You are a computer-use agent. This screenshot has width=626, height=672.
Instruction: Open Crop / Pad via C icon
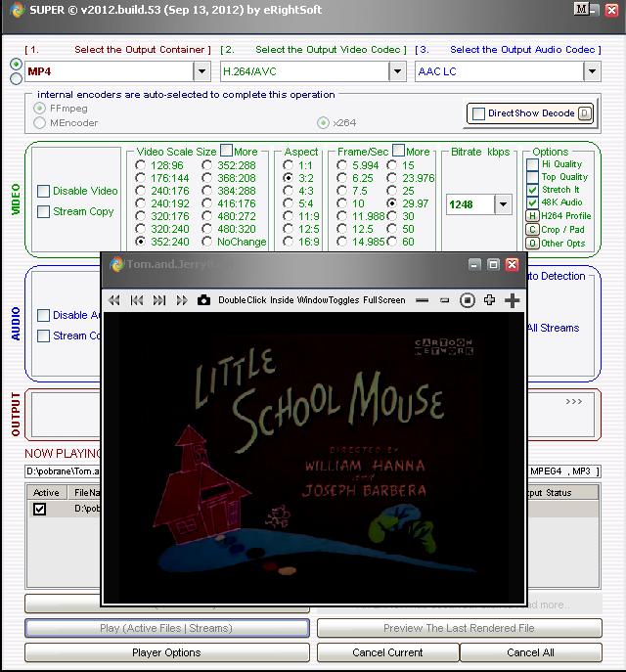[532, 230]
